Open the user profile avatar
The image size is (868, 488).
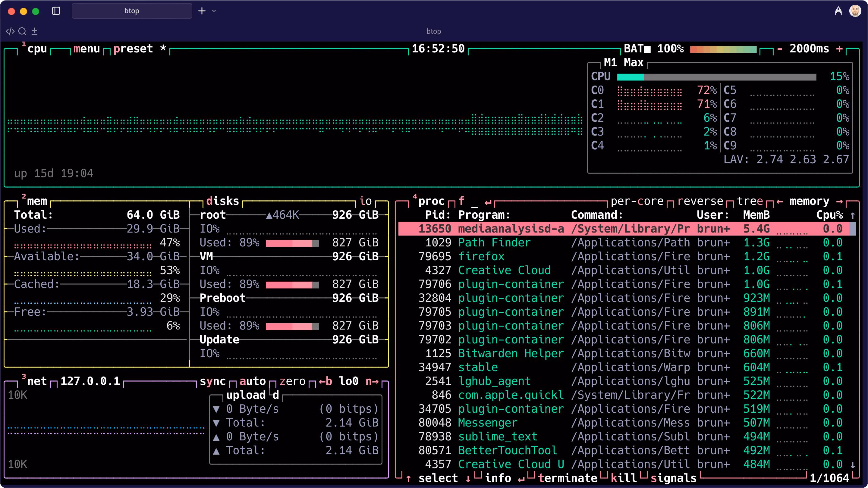pyautogui.click(x=855, y=11)
